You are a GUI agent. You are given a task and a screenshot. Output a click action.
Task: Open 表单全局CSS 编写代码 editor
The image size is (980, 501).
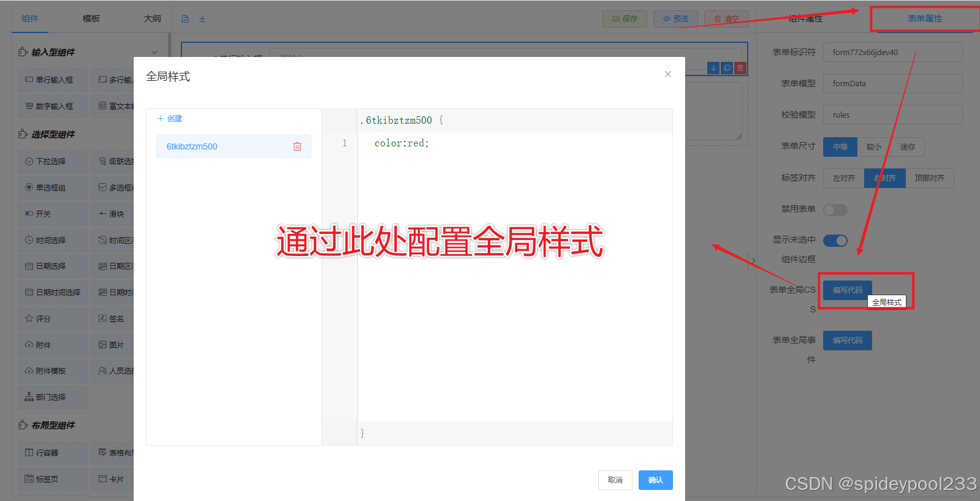[848, 290]
